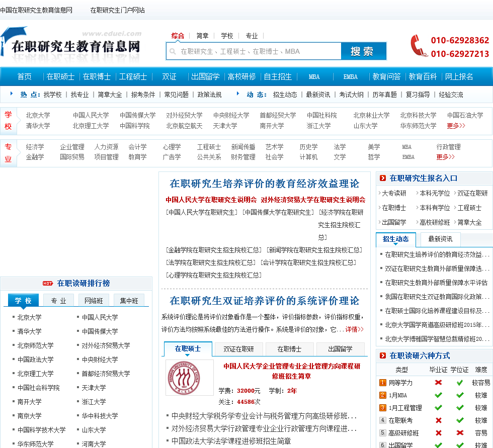
Task: Open EMBA in the main navigation bar
Action: tap(350, 76)
